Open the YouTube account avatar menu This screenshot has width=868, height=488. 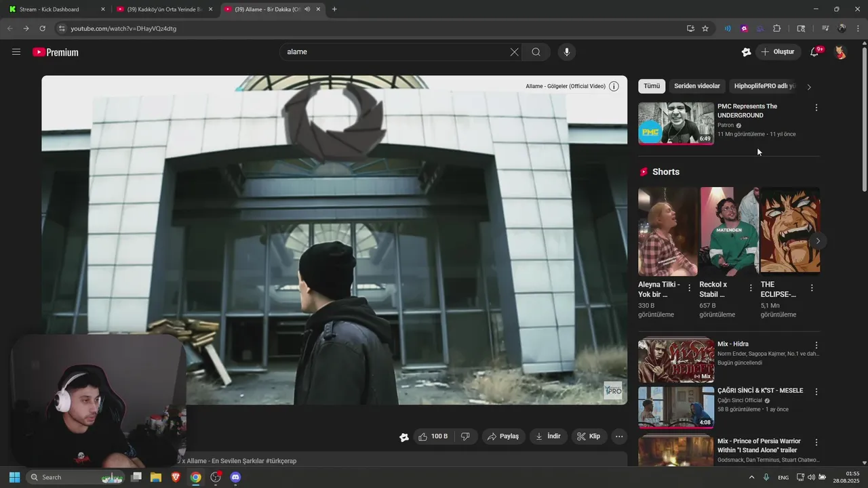(x=840, y=52)
